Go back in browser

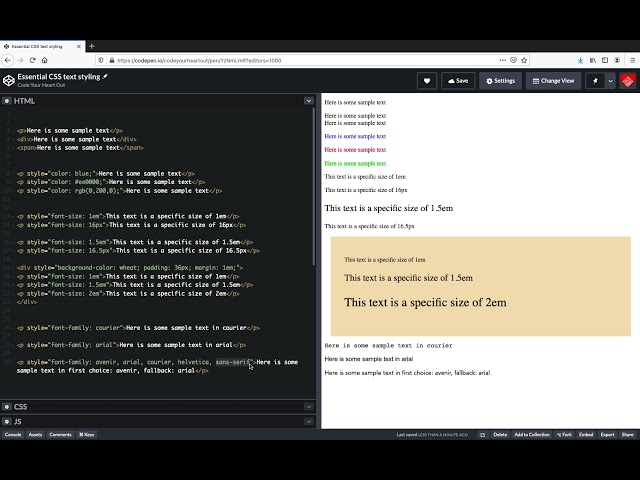[x=8, y=60]
